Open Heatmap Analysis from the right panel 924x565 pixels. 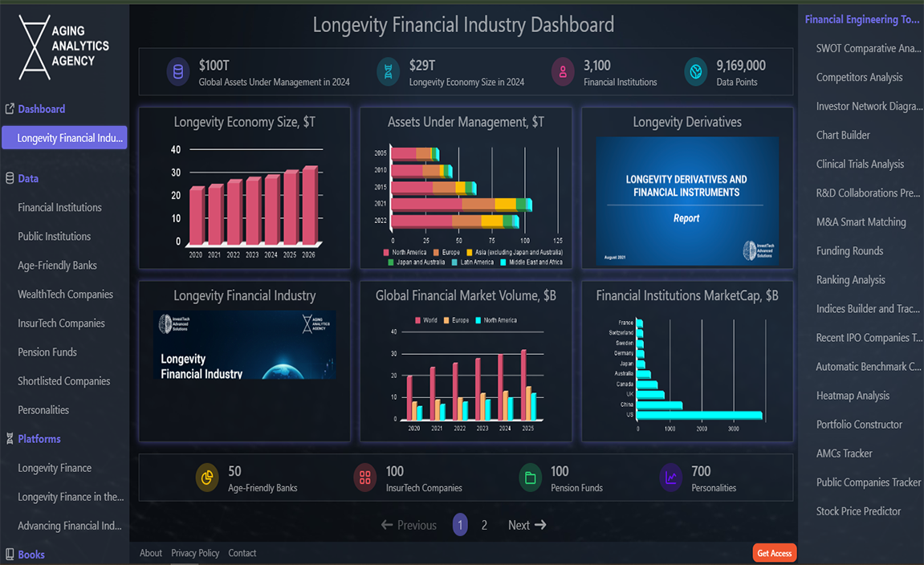pos(853,396)
